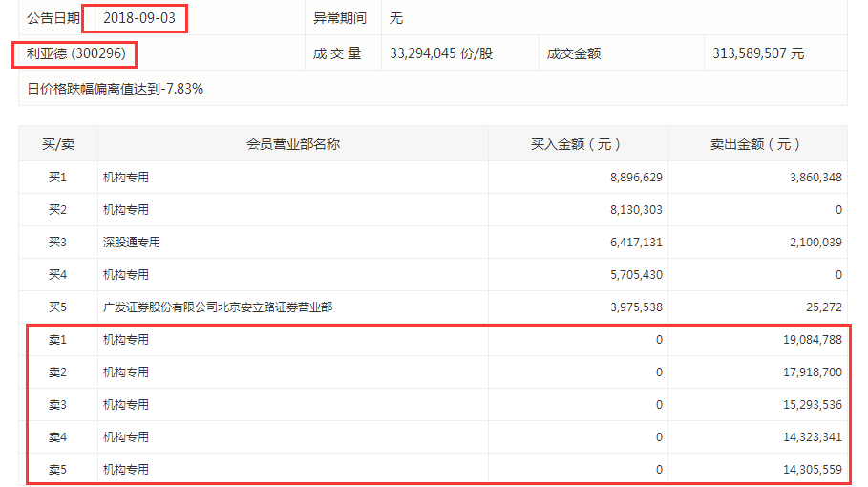The width and height of the screenshot is (868, 487).
Task: Select the 卖5 row label
Action: coord(57,469)
